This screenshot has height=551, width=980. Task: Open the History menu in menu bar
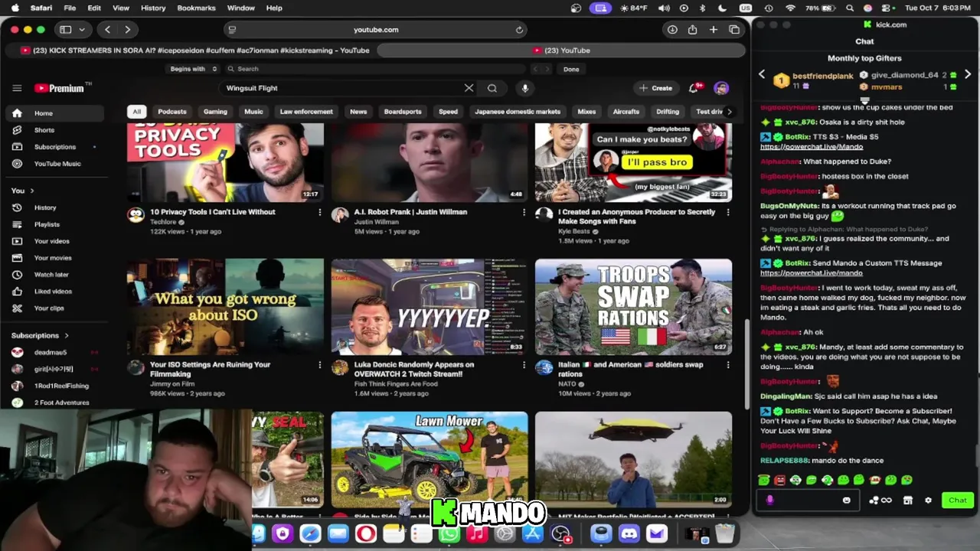click(x=153, y=8)
